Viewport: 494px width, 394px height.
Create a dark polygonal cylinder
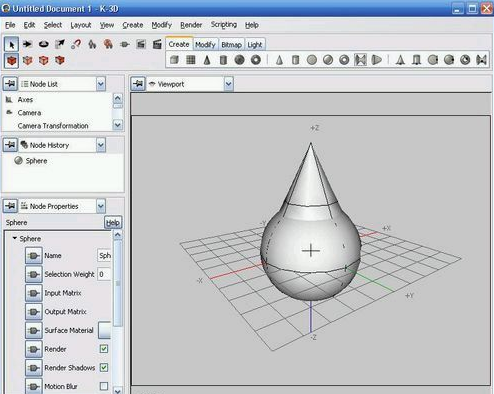(x=223, y=60)
